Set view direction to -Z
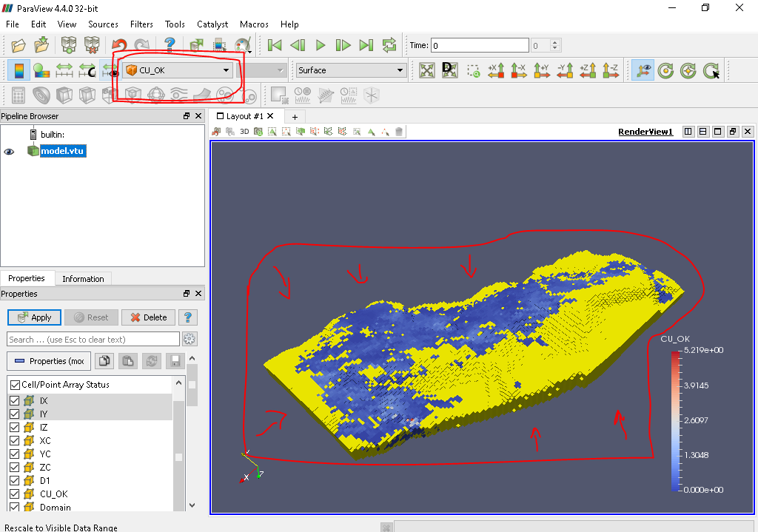758x532 pixels. (x=611, y=70)
